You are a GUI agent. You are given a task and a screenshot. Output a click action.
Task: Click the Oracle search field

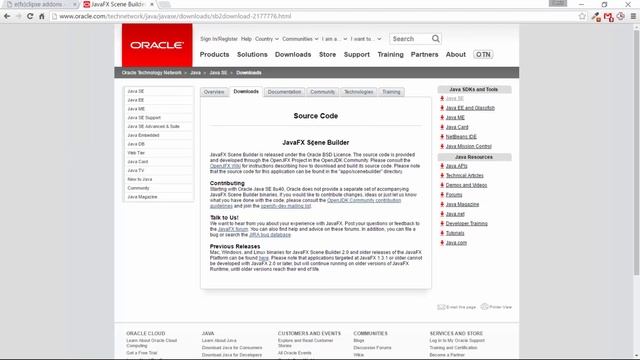[x=411, y=39]
